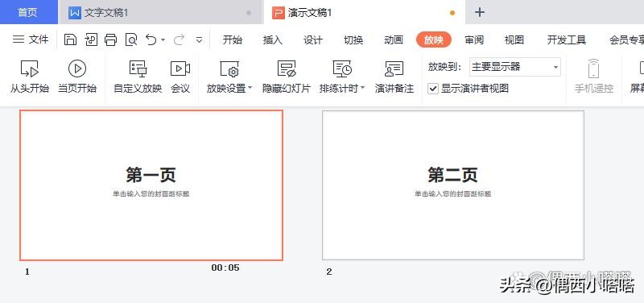Start slideshow from current page 当页开始
This screenshot has height=303, width=644.
click(x=77, y=77)
